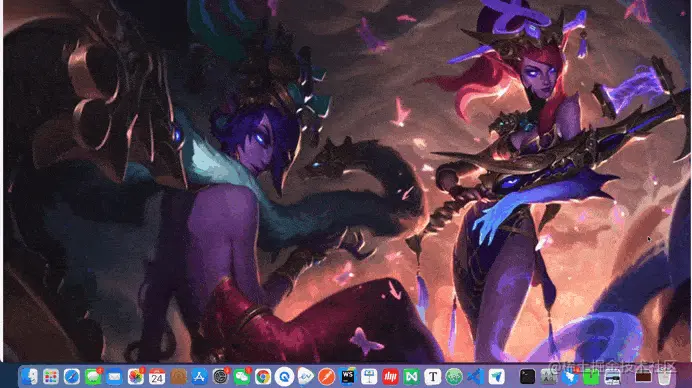This screenshot has width=692, height=388.
Task: Open the Mail app icon
Action: pos(114,377)
